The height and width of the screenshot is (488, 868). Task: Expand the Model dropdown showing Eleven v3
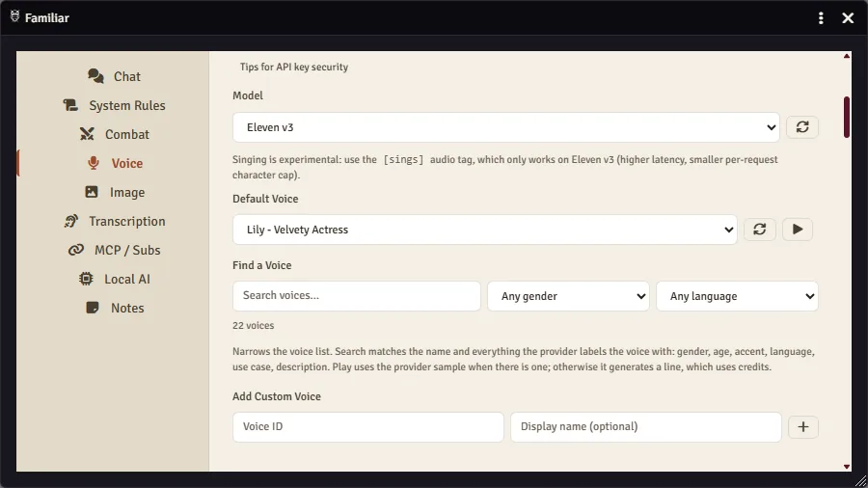click(506, 127)
